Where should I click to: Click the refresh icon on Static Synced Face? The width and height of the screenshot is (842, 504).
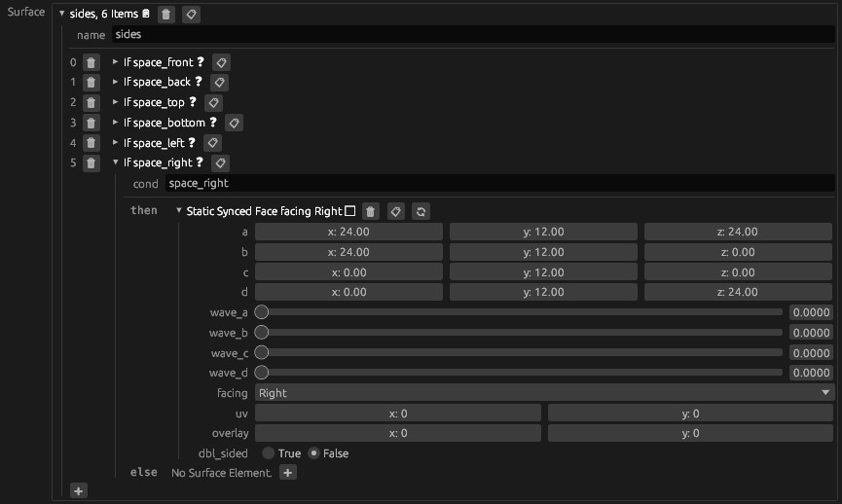point(421,211)
